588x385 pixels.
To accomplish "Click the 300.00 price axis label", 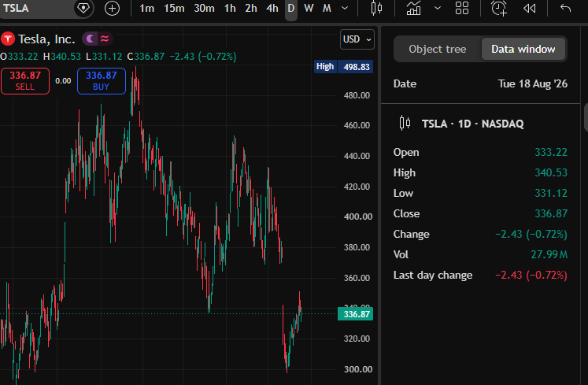I will [x=357, y=369].
